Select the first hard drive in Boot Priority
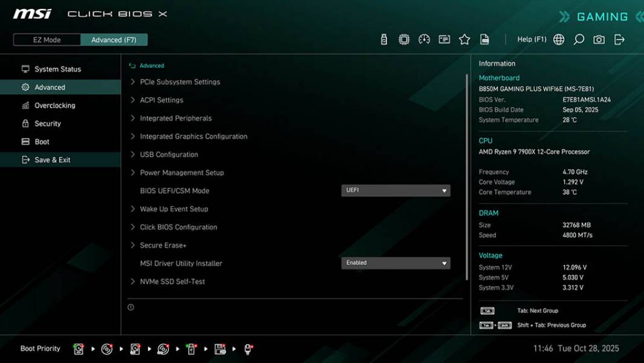This screenshot has height=363, width=644. tap(78, 349)
